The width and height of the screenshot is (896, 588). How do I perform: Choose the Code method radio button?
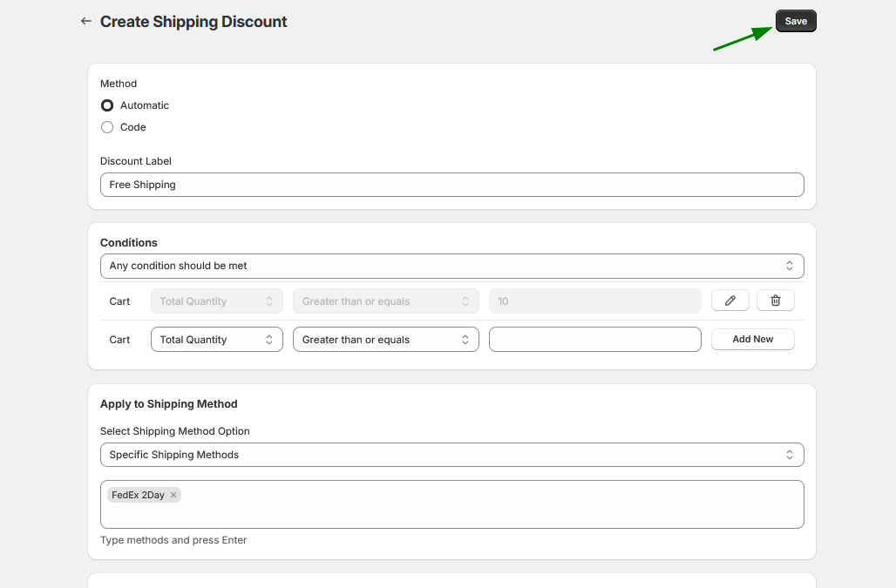coord(107,127)
